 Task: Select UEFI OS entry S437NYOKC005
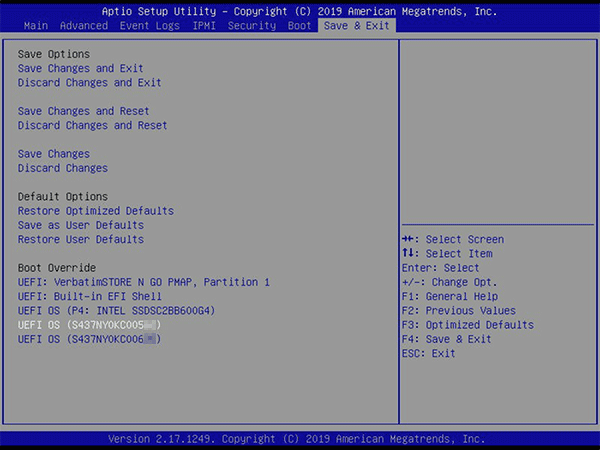(90, 326)
